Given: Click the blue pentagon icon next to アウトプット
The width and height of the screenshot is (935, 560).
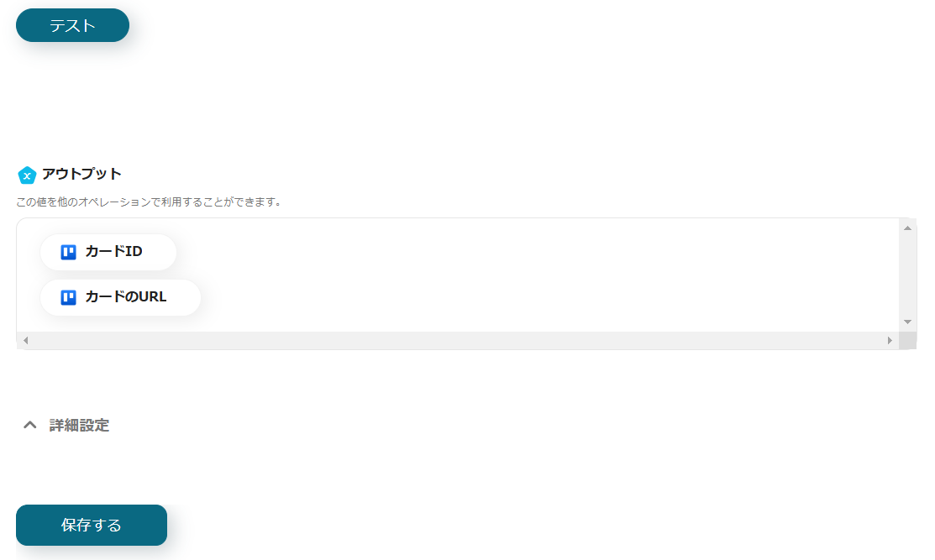Looking at the screenshot, I should click(27, 175).
